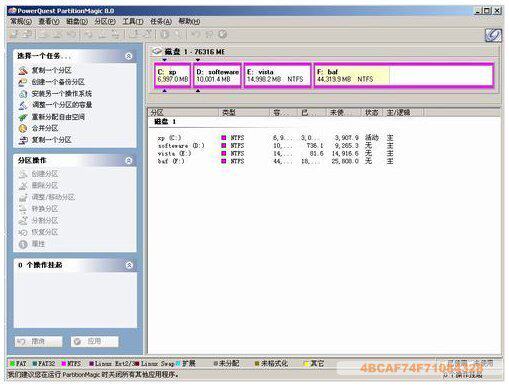
Task: Click the 转换分区 link
Action: [x=45, y=209]
